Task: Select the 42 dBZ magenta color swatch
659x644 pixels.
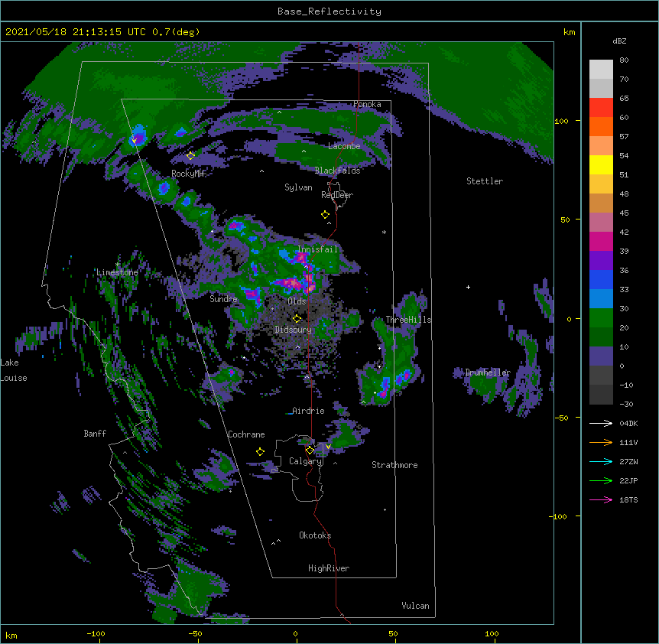Action: [601, 241]
